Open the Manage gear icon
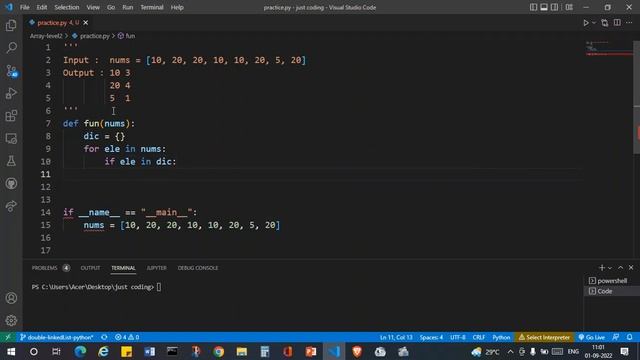This screenshot has width=640, height=360. [x=11, y=320]
